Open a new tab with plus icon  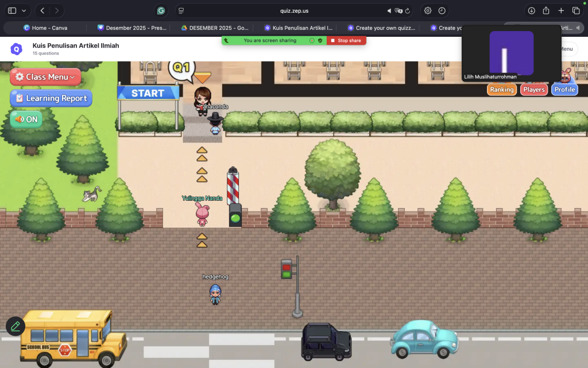(561, 11)
